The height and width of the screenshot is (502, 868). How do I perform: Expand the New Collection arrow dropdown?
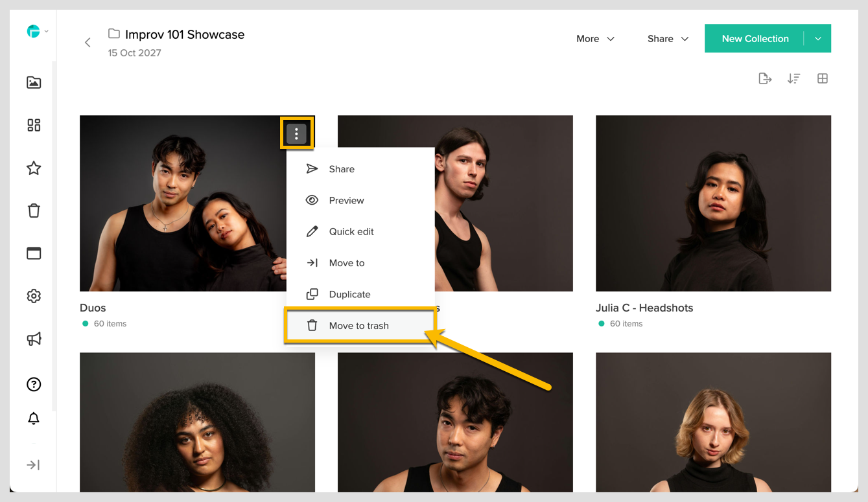point(818,39)
